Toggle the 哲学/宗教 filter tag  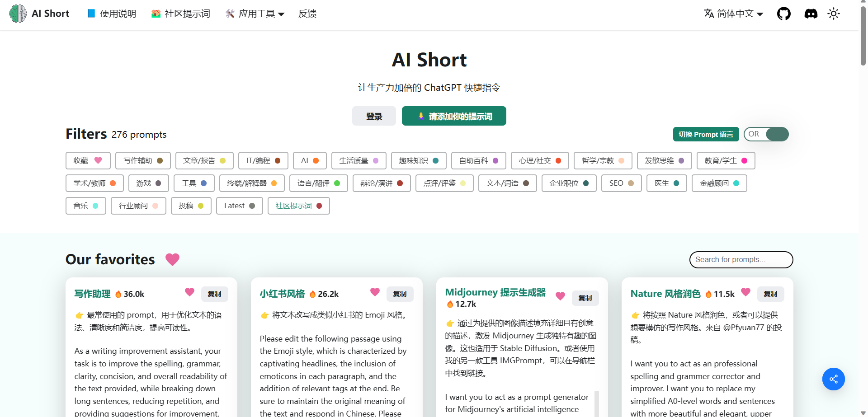(603, 161)
